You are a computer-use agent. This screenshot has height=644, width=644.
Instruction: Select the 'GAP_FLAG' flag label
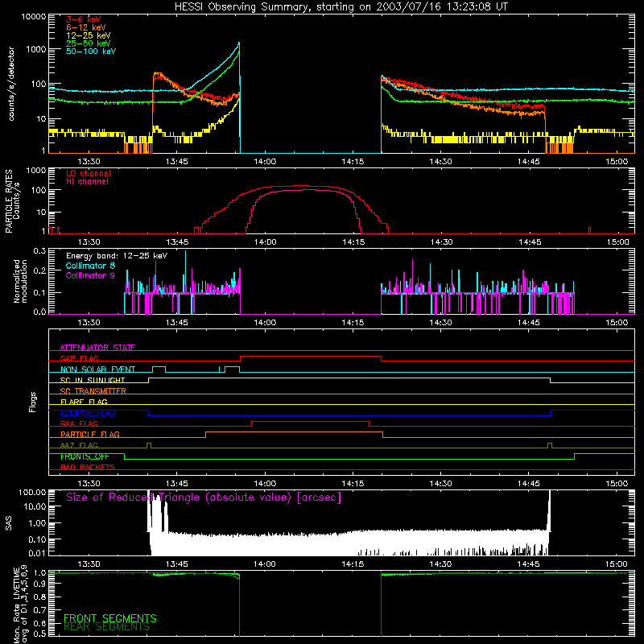click(x=79, y=358)
